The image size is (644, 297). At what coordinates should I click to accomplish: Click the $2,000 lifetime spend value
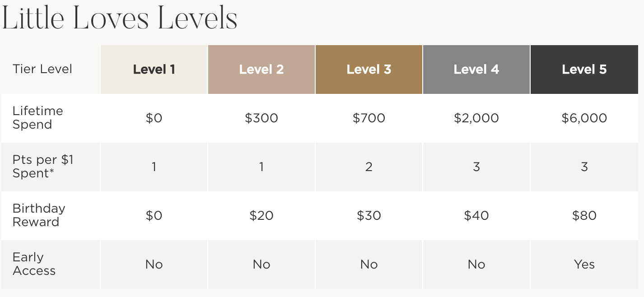[476, 118]
